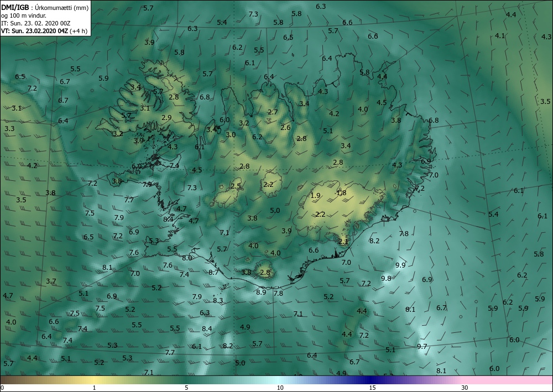Click the 2.1 value near the southeast coast

pos(343,241)
